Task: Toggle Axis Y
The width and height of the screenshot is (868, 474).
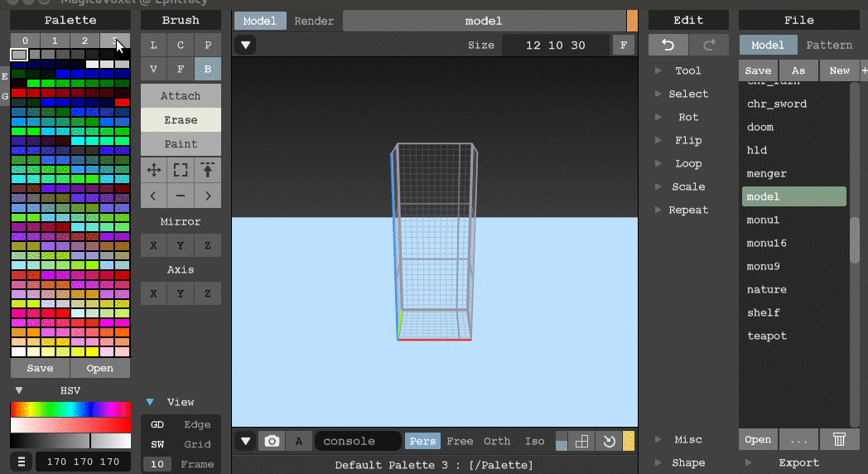Action: tap(181, 293)
